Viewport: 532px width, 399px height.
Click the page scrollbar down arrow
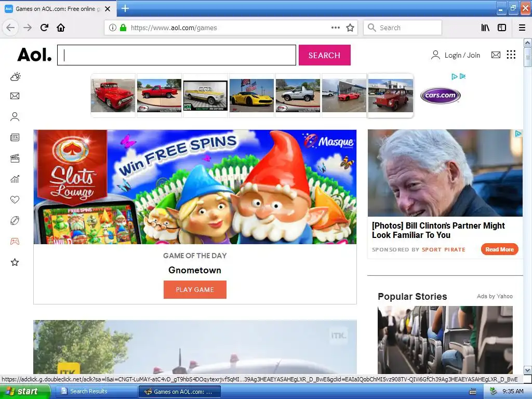click(x=527, y=370)
